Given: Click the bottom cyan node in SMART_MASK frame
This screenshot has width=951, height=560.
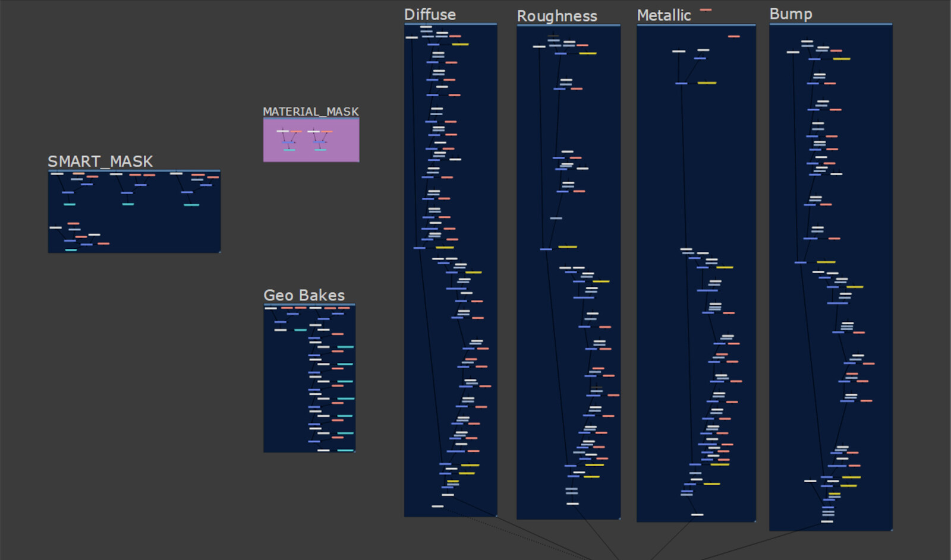Looking at the screenshot, I should (71, 250).
